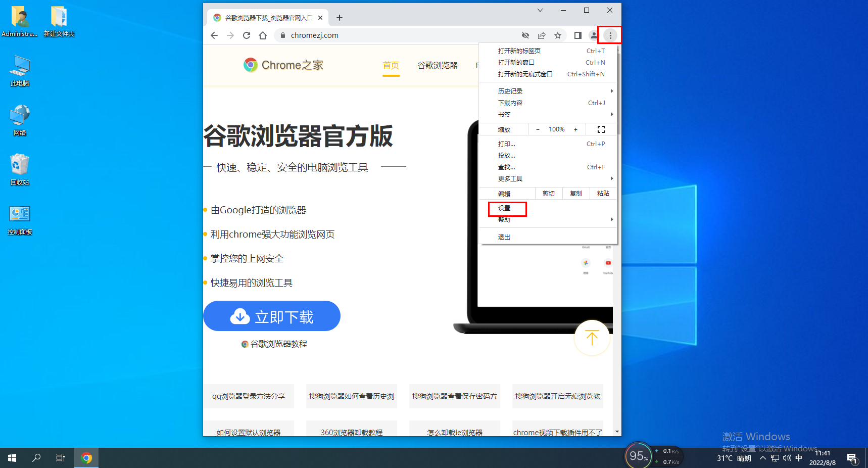Click the back navigation arrow
This screenshot has width=868, height=468.
(214, 35)
